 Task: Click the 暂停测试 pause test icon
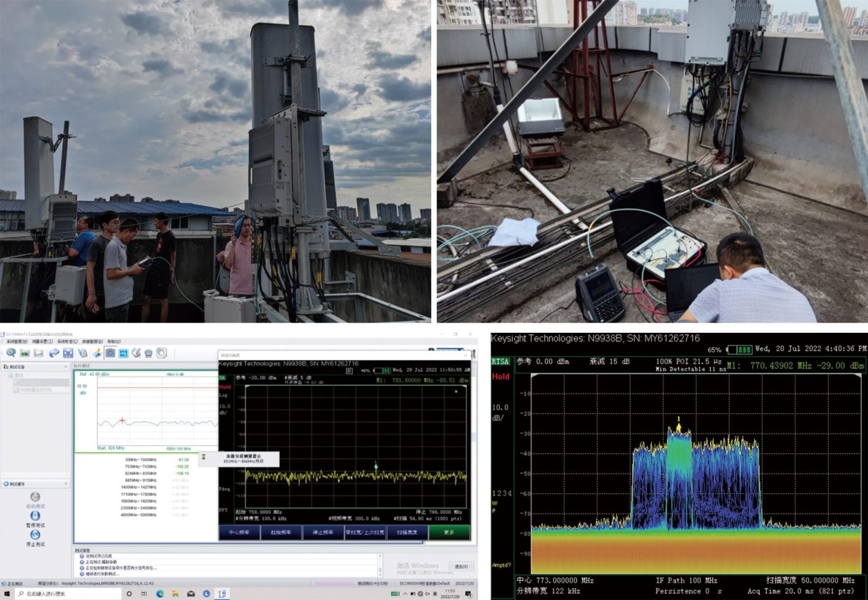coord(35,516)
